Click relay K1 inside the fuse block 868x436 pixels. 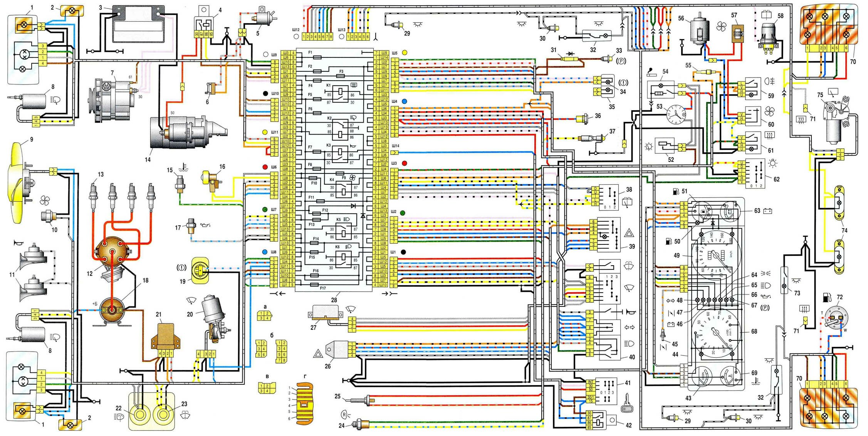[341, 94]
